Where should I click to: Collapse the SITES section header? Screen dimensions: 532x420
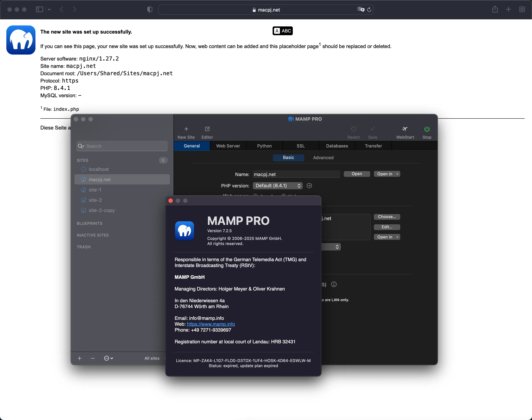click(x=82, y=160)
